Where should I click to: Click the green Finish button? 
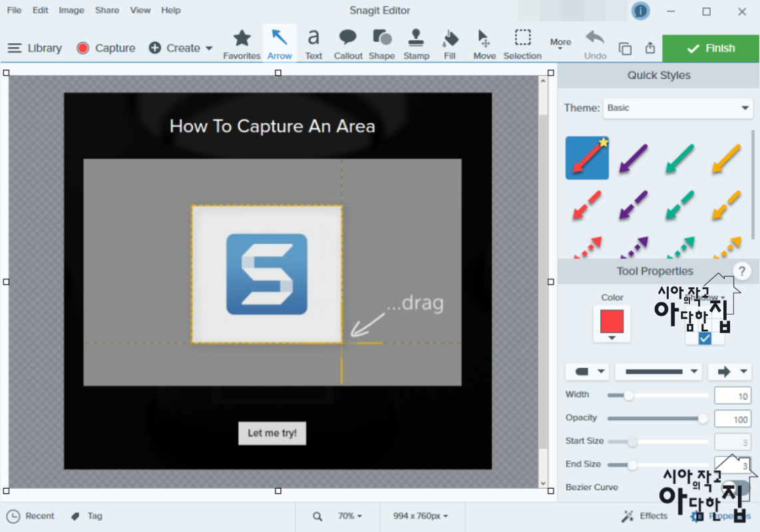pos(711,48)
